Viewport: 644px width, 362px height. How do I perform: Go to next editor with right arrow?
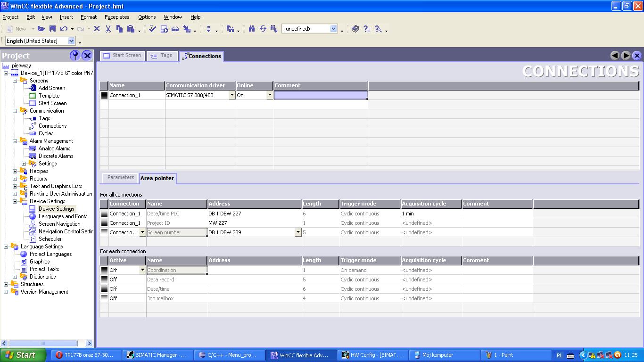pos(626,56)
